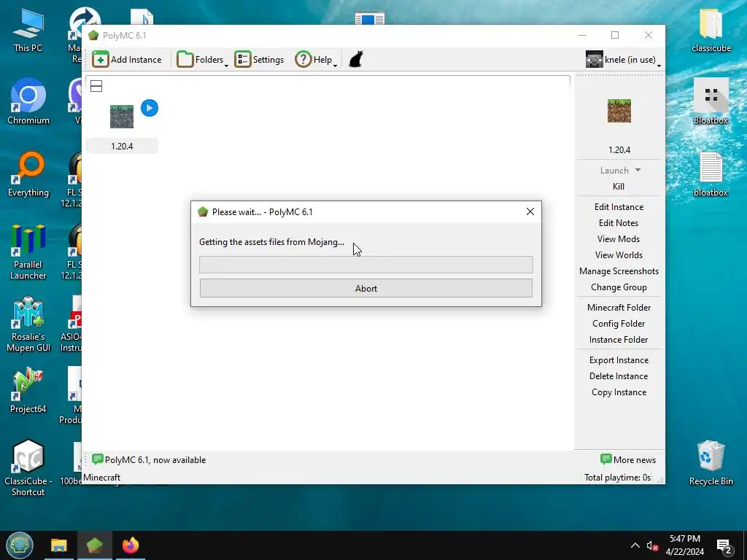Open the Recycle Bin

pyautogui.click(x=711, y=463)
